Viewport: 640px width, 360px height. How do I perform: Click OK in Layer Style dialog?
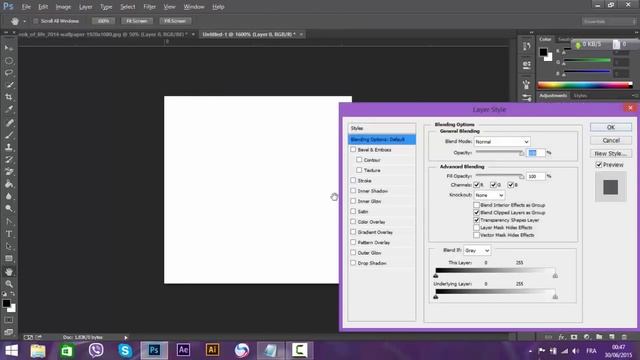coord(611,127)
